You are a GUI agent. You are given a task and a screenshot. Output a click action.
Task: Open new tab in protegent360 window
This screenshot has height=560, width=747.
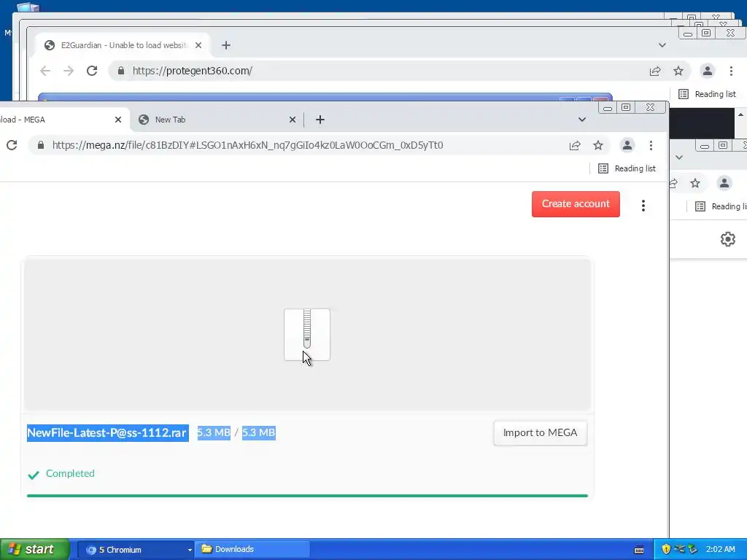(x=226, y=45)
